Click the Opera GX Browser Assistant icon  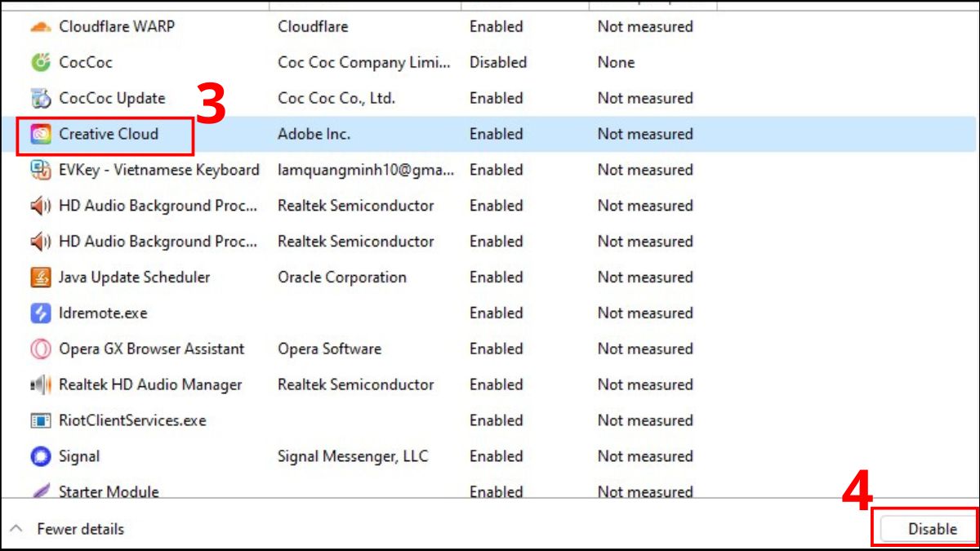pos(40,349)
